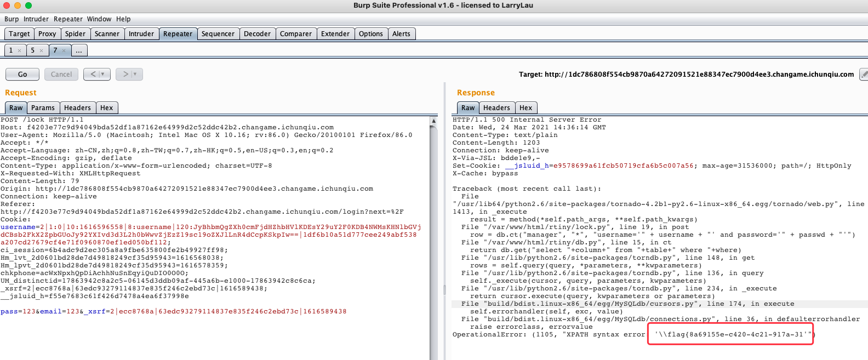Open the Response Headers tab
The width and height of the screenshot is (868, 360).
[497, 108]
